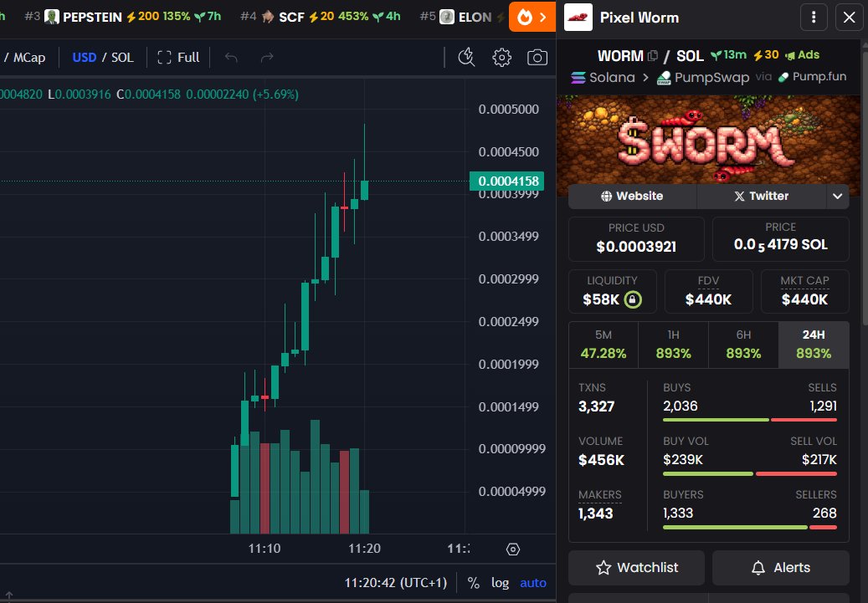Click the PRICE USD $0.0003921 box
This screenshot has height=603, width=868.
point(636,239)
